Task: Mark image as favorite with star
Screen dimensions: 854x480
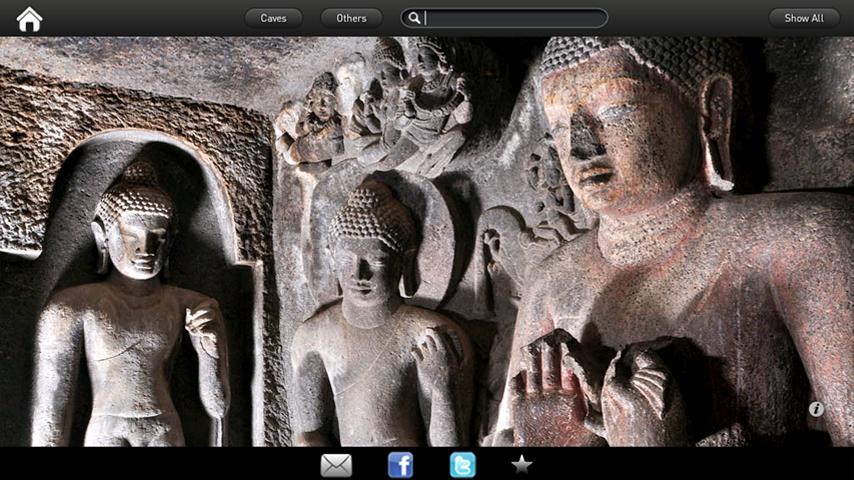Action: tap(521, 464)
